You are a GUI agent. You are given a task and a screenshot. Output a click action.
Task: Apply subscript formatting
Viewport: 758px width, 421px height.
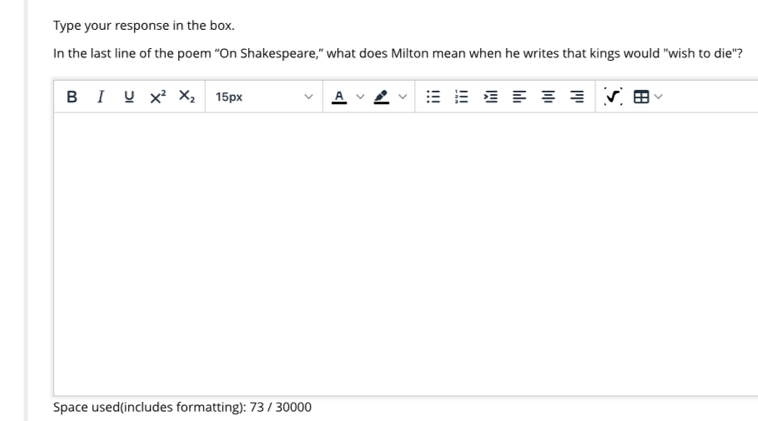[186, 97]
